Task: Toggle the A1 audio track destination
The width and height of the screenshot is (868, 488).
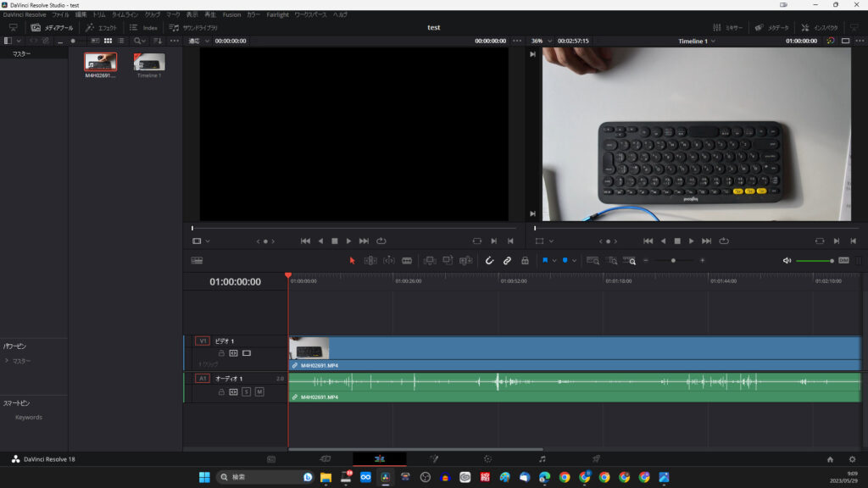Action: click(x=202, y=379)
